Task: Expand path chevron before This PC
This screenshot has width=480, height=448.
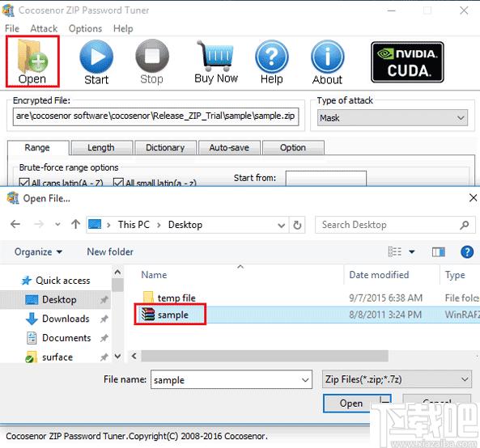Action: [108, 225]
